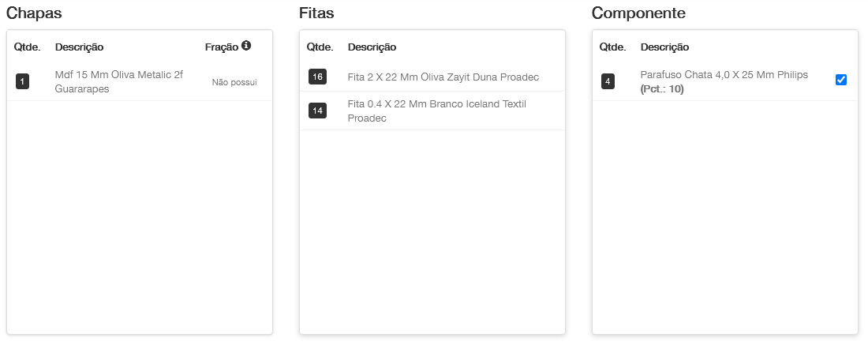The height and width of the screenshot is (349, 868).
Task: Click the "(Pct.: 10)" package label
Action: click(x=662, y=89)
